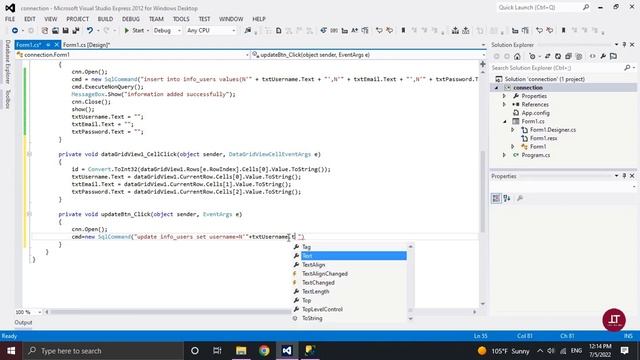Close the Form1.cs editor tab
This screenshot has height=360, width=640.
click(x=56, y=45)
